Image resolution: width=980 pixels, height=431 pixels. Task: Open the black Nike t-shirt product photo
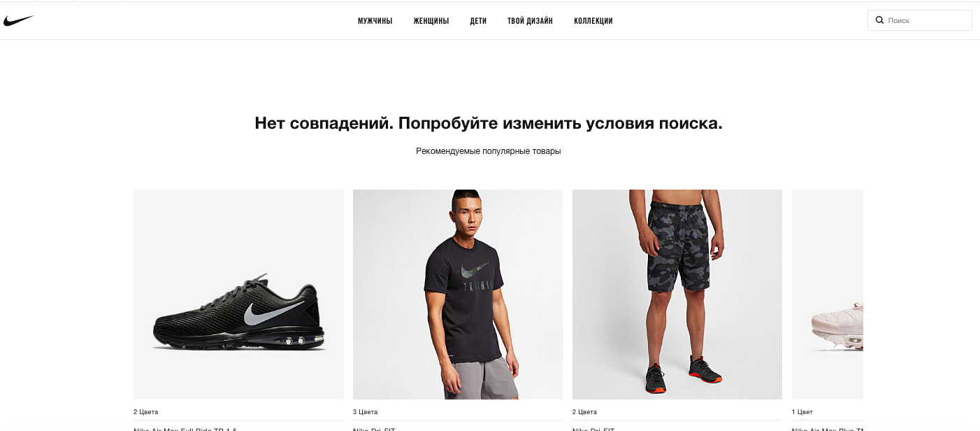(458, 295)
